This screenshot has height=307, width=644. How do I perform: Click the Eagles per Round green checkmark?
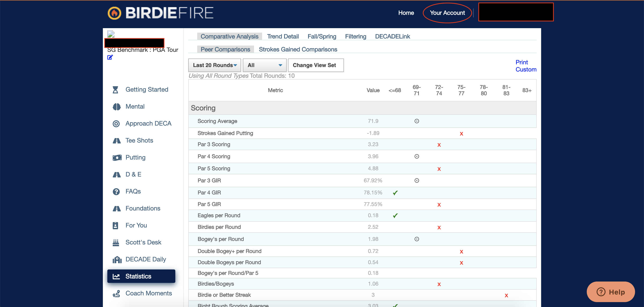395,216
